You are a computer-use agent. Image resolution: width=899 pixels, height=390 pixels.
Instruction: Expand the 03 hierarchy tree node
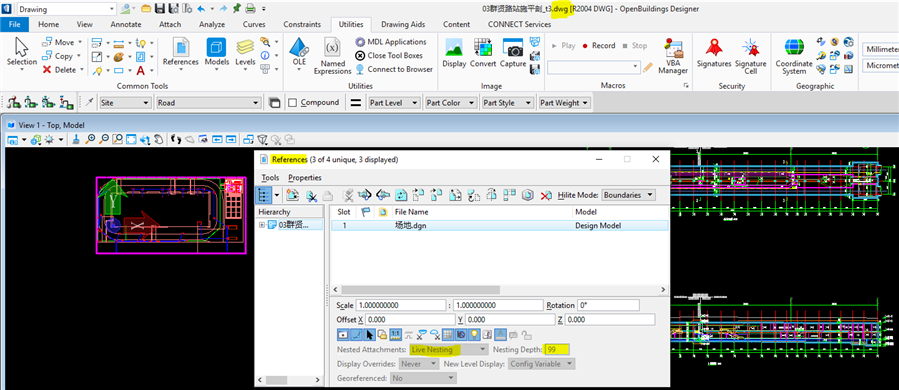click(x=262, y=225)
